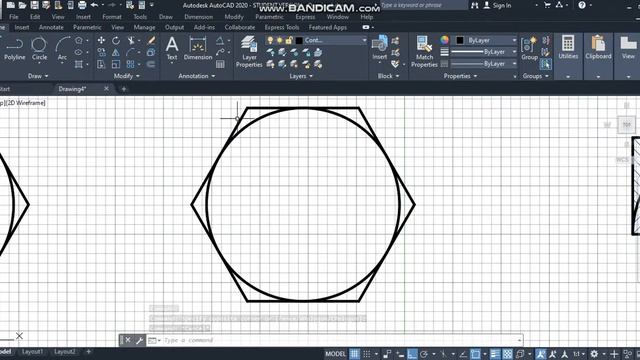Close the Drawing4 tab
Screen dimensions: 640x360
coord(106,88)
